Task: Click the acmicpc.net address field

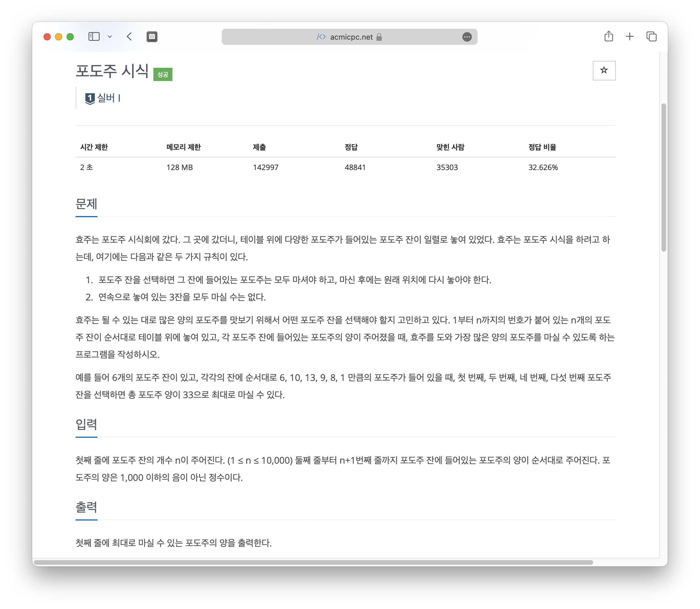Action: point(351,37)
